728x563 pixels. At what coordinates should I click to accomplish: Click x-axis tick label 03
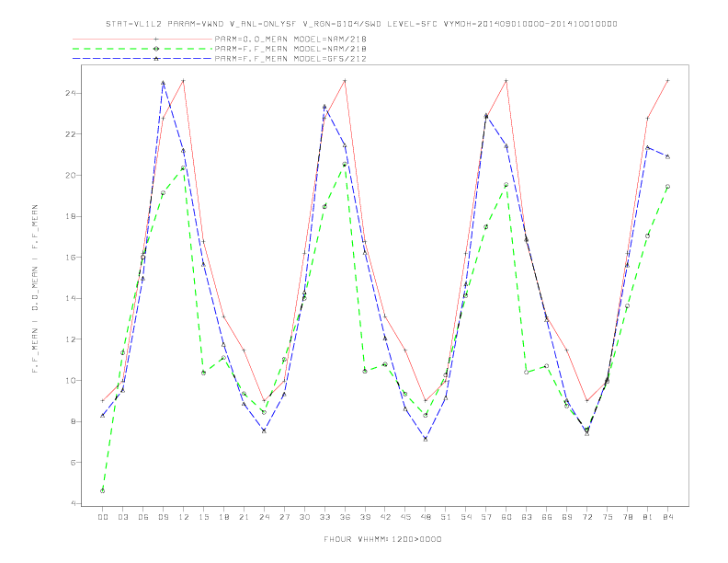(x=122, y=517)
